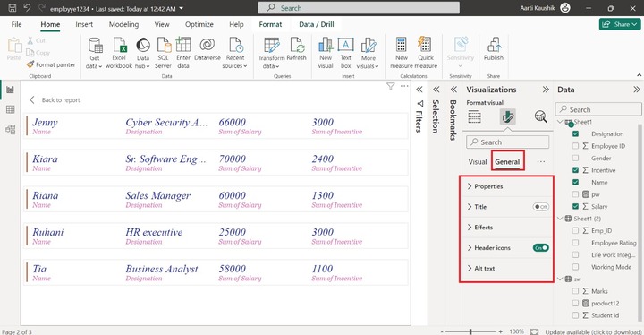Screen dimensions: 644x335
Task: Click Update available notice
Action: [593, 331]
